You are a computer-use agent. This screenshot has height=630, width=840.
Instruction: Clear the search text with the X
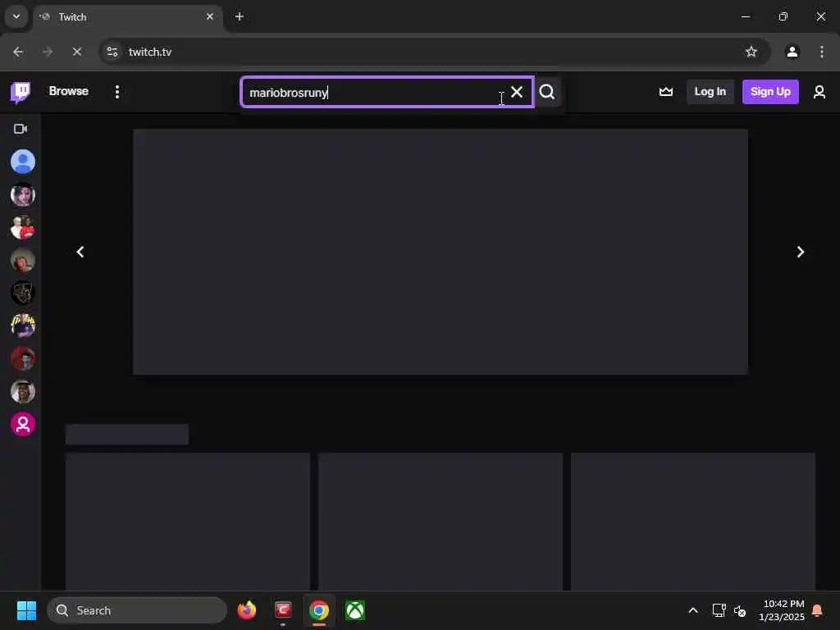point(517,92)
